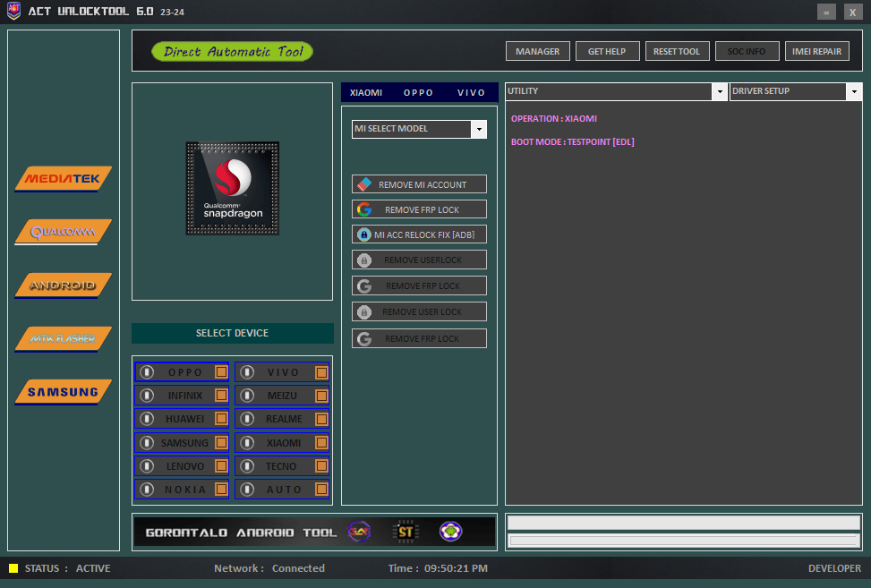Screen dimensions: 871x588
Task: Expand the MI Select Model dropdown
Action: (479, 129)
